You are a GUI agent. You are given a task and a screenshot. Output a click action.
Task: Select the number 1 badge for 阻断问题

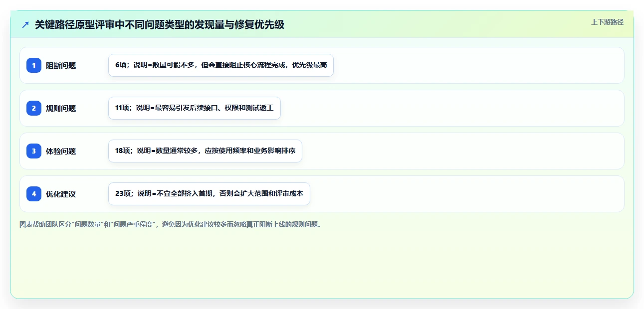pos(34,65)
